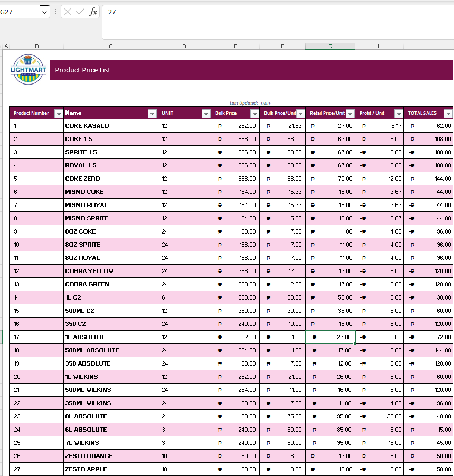This screenshot has width=454, height=476.
Task: Select the COKE 1.5 name cell
Action: [110, 139]
